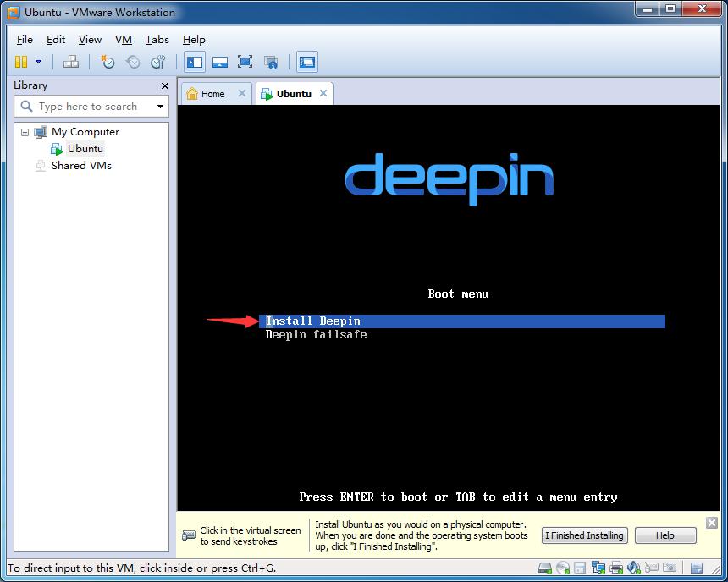The width and height of the screenshot is (728, 582).
Task: Select the Deepin failsafe boot entry
Action: 317,335
